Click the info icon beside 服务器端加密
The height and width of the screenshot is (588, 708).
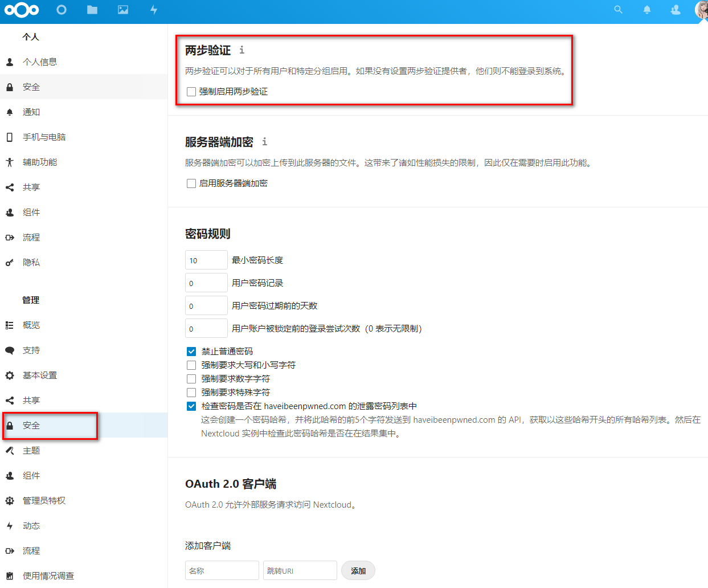tap(264, 142)
